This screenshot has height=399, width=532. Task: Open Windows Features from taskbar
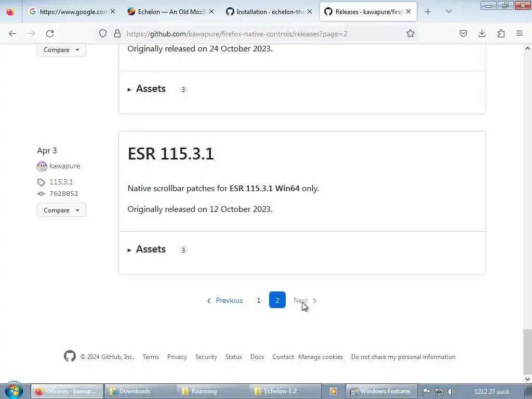coord(380,391)
